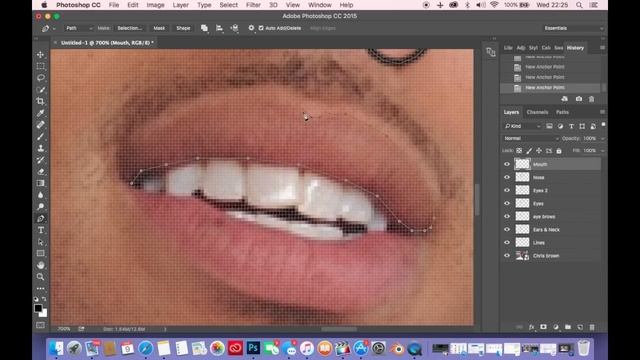This screenshot has height=360, width=640.
Task: Select the Untitled-1 document tab
Action: click(x=105, y=42)
